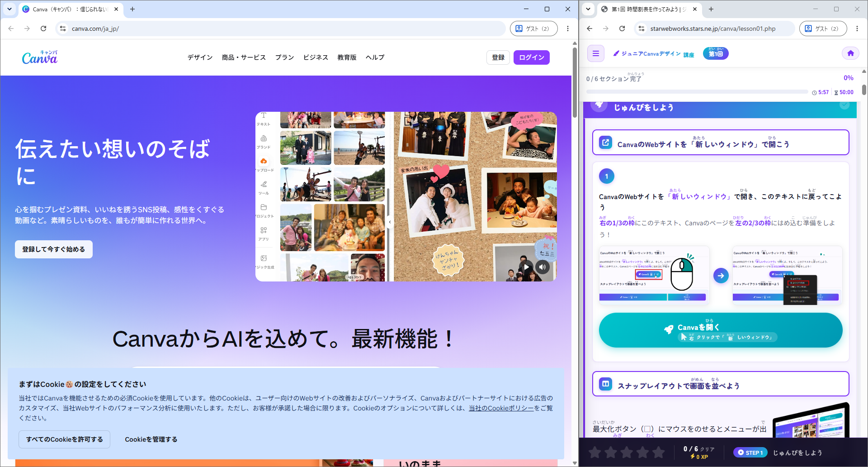Close the 第1回 時間割表 lesson tab

(x=695, y=9)
